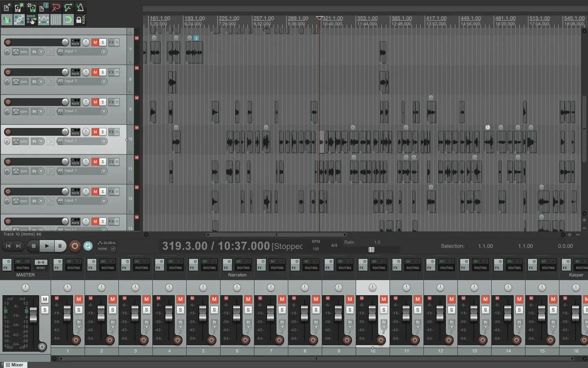Open the Input 1 dropdown on track 10

pyautogui.click(x=85, y=141)
